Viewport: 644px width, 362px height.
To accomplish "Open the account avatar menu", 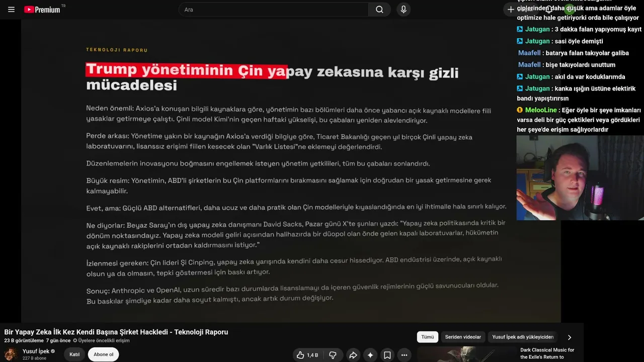I will point(570,9).
